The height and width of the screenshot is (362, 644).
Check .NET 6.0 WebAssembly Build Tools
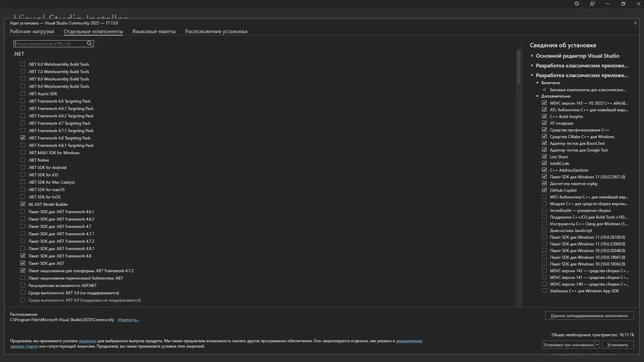pos(23,64)
